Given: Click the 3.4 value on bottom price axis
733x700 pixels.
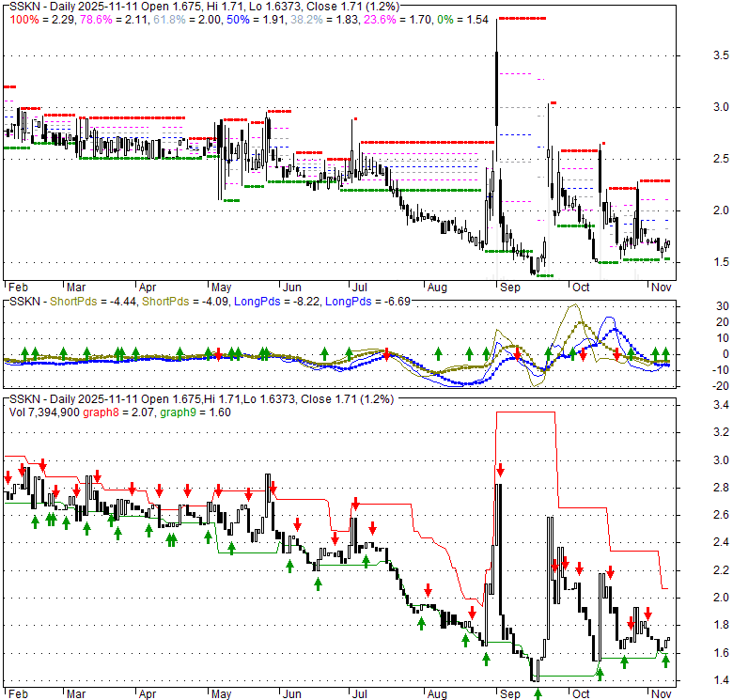Looking at the screenshot, I should (721, 405).
